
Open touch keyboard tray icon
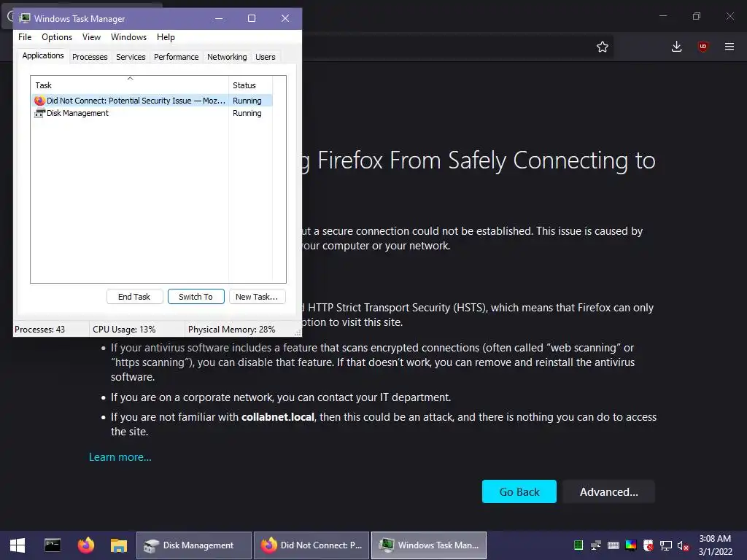pos(614,545)
